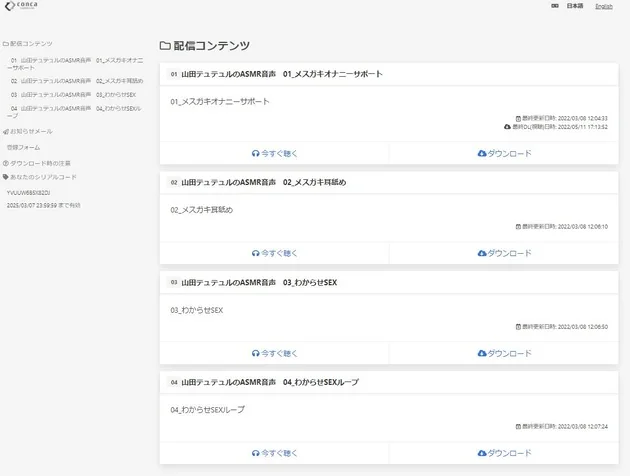
Task: Click the serial code expiry date text
Action: click(43, 205)
